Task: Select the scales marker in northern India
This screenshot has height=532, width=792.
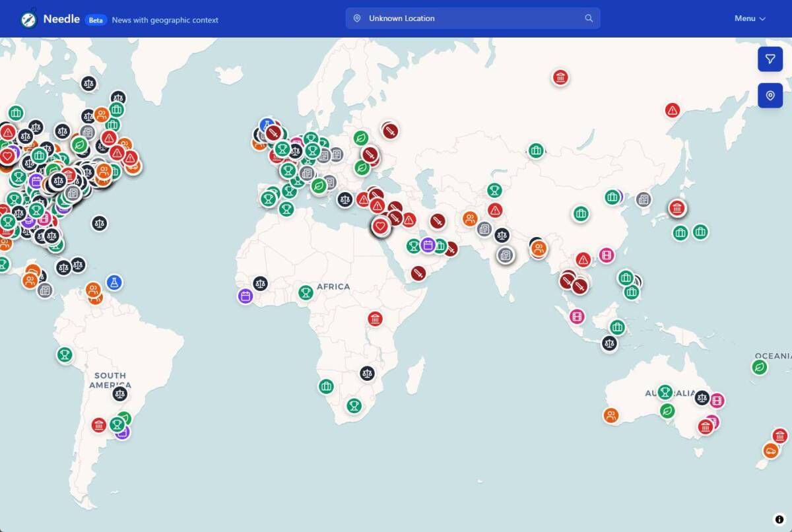Action: tap(502, 235)
